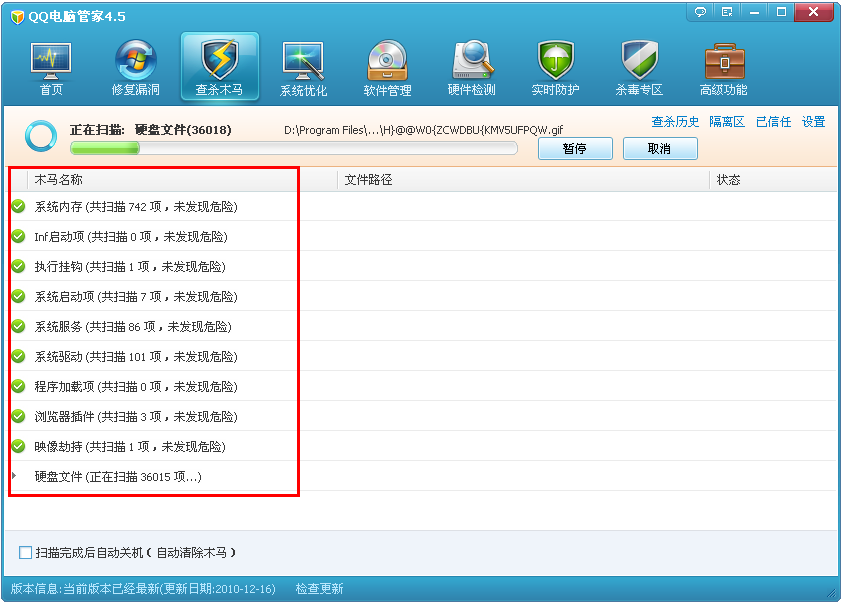Open the 硬件检测 hardware detection icon
Image resolution: width=844 pixels, height=606 pixels.
tap(472, 69)
